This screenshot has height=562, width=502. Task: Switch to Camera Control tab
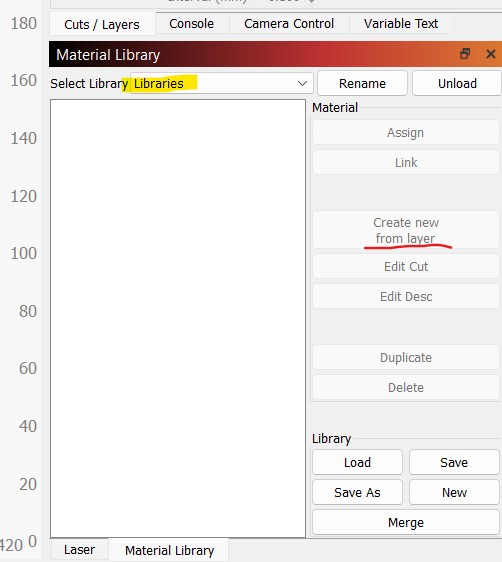coord(289,24)
